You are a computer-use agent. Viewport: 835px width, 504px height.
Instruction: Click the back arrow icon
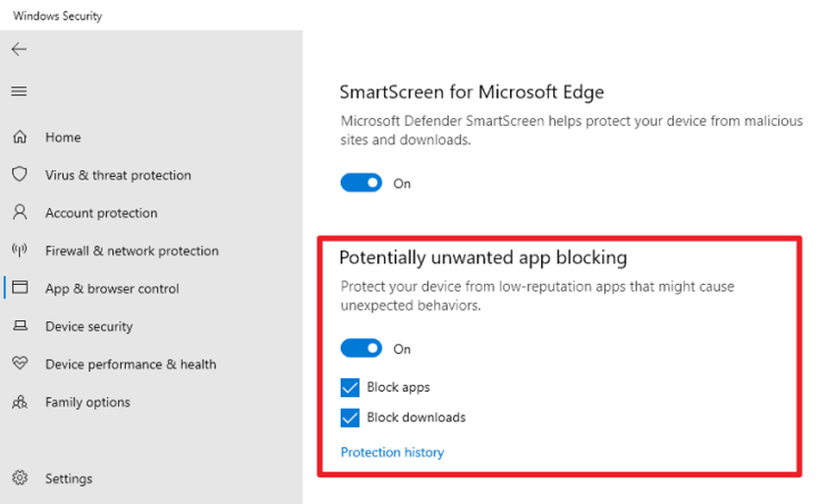[20, 49]
